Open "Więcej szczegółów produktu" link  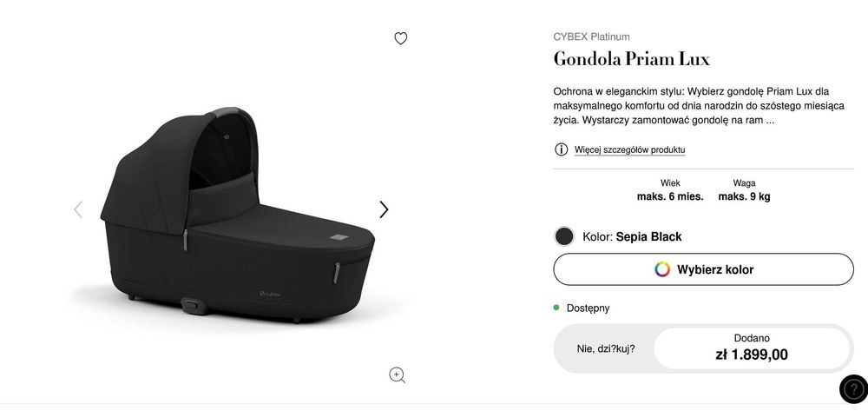(x=629, y=150)
